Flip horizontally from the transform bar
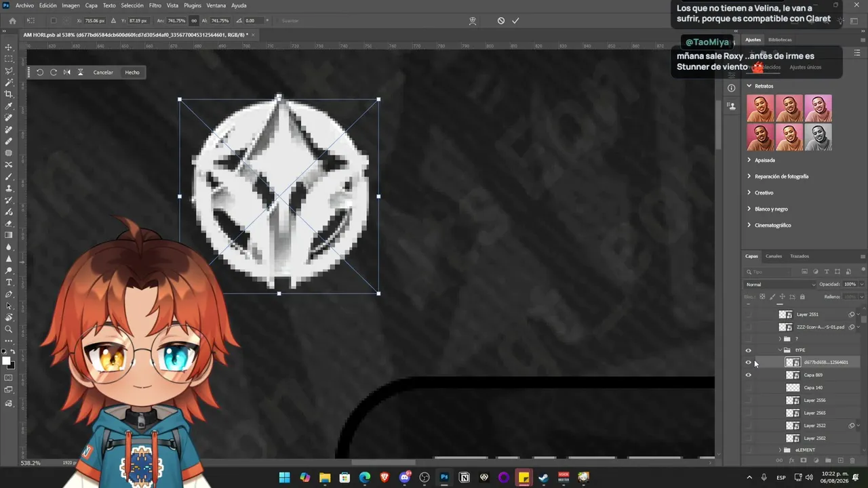The height and width of the screenshot is (488, 868). [x=66, y=72]
